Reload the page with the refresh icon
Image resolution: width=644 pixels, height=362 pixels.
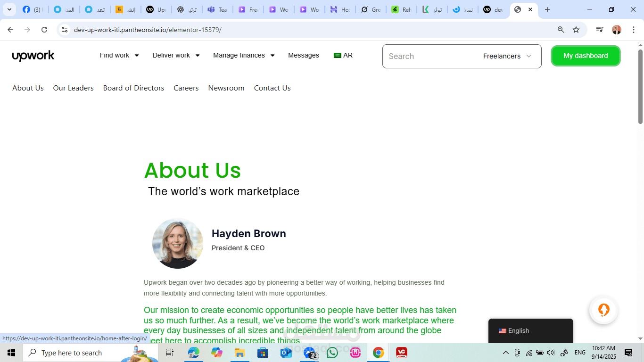pos(44,30)
